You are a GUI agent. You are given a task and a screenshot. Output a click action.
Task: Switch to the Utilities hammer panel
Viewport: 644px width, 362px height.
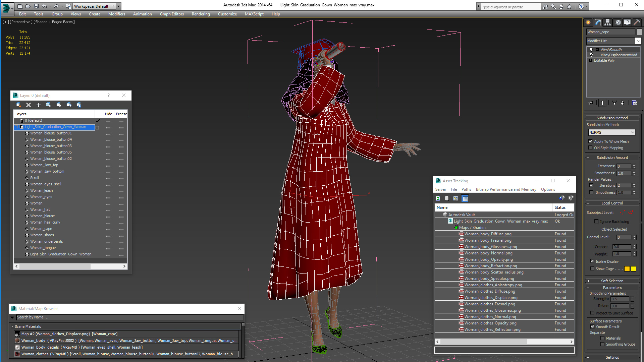[x=637, y=22]
